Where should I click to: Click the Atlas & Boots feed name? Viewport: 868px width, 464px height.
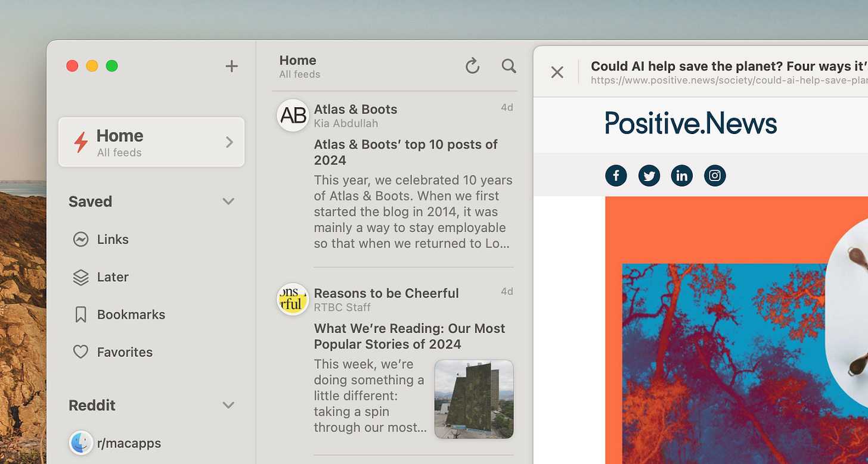355,110
